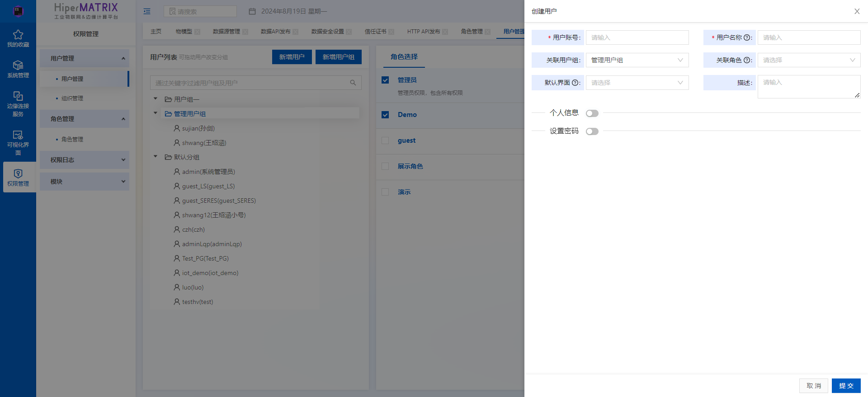
Task: Open the 默认界面 dropdown
Action: pos(637,83)
